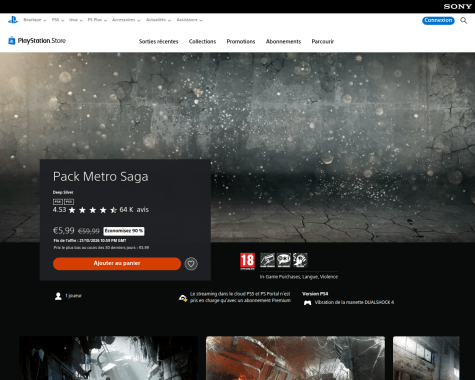Open the search magnifier icon
This screenshot has width=475, height=380.
[x=464, y=20]
